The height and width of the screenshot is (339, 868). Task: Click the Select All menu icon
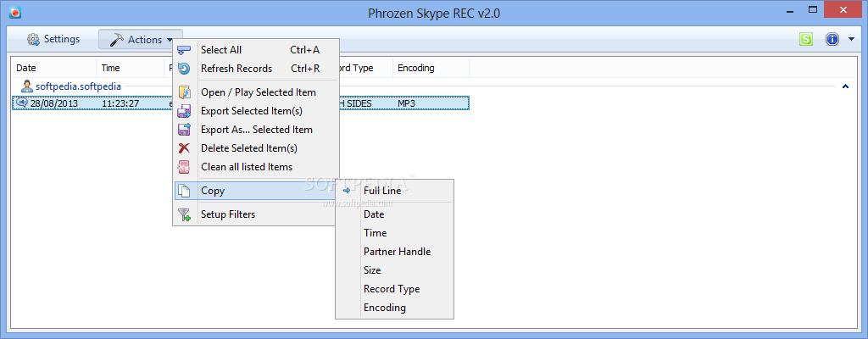(x=184, y=50)
